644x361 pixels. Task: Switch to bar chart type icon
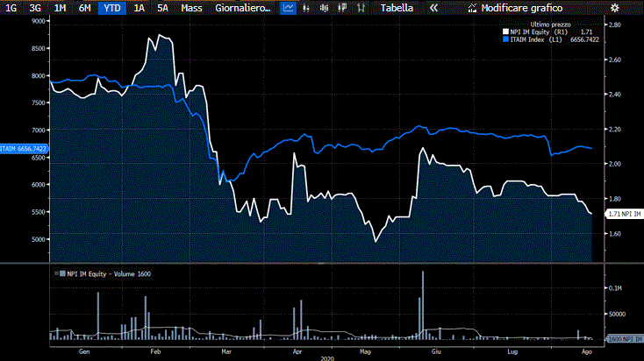click(306, 8)
